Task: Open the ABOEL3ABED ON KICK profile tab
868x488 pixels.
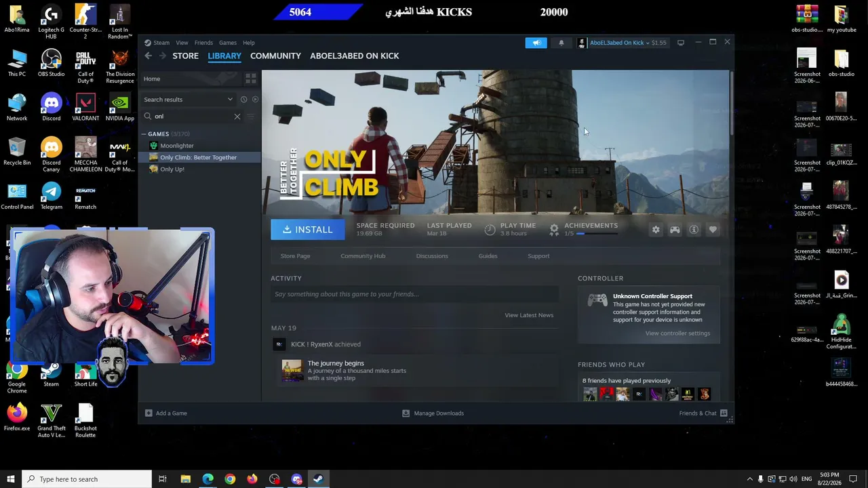Action: (x=355, y=56)
